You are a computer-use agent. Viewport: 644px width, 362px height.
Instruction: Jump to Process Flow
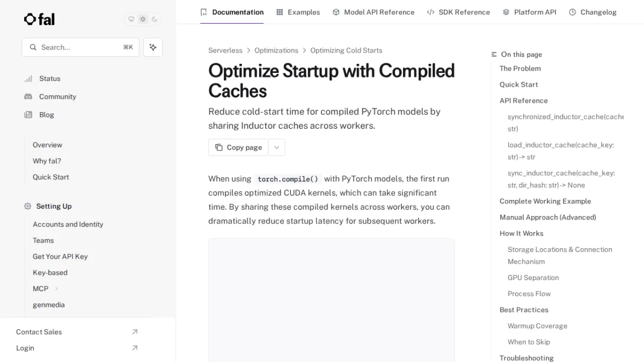tap(529, 294)
